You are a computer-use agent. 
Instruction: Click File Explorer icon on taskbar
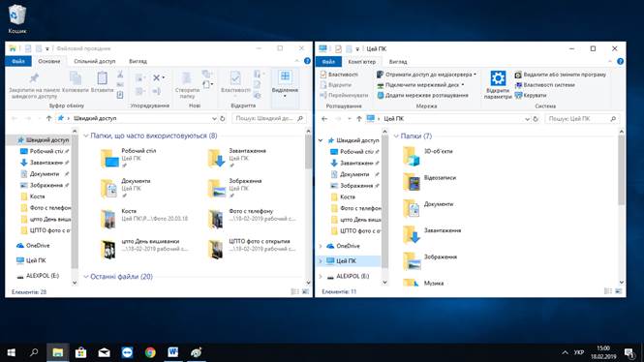pos(57,352)
